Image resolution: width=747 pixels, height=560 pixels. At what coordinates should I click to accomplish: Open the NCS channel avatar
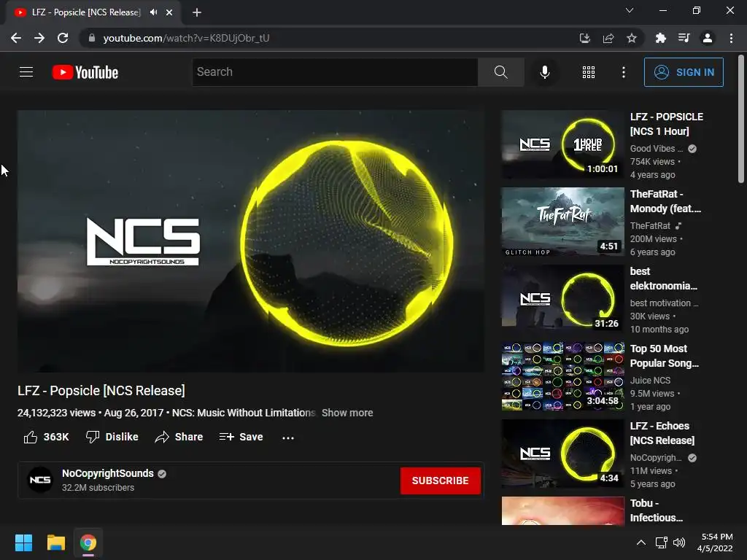click(x=40, y=480)
